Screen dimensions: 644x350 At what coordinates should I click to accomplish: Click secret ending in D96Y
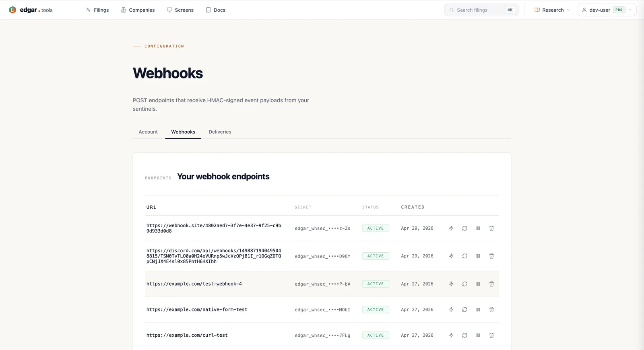tap(322, 256)
